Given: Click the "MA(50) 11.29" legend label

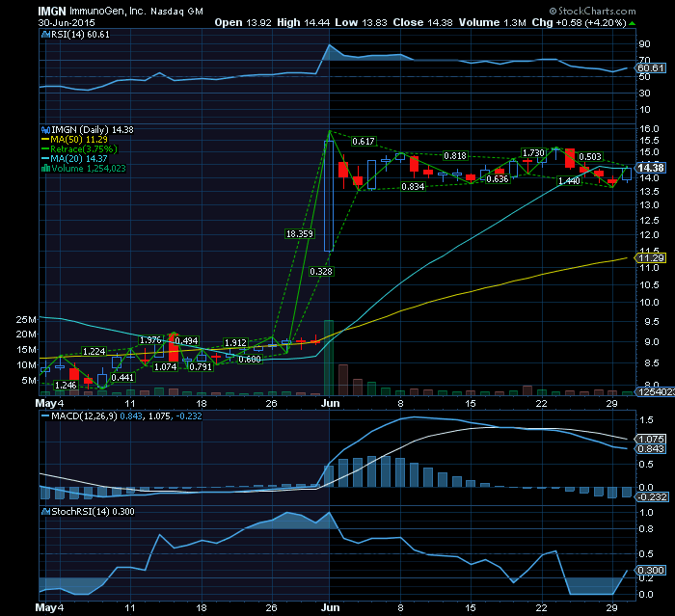Looking at the screenshot, I should 79,140.
